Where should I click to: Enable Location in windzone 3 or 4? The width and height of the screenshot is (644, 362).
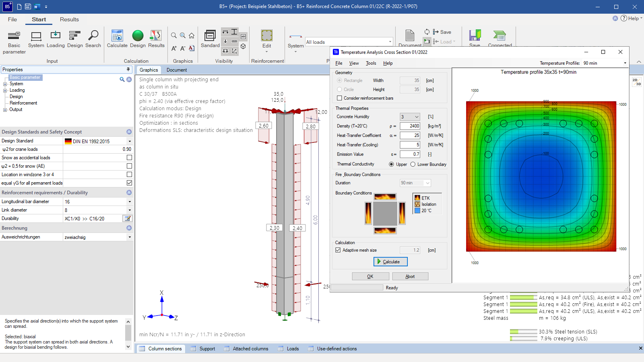pyautogui.click(x=129, y=175)
